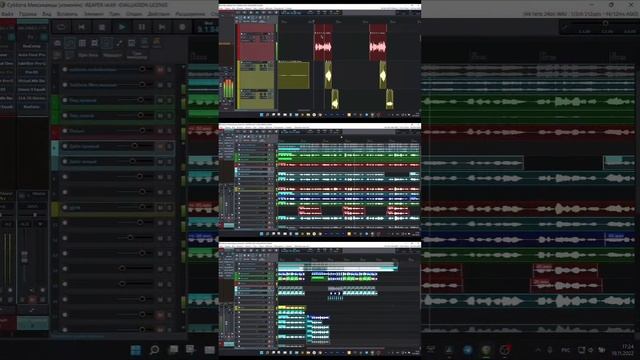Click the red taskbar app icon
Image resolution: width=640 pixels, height=360 pixels.
[505, 350]
